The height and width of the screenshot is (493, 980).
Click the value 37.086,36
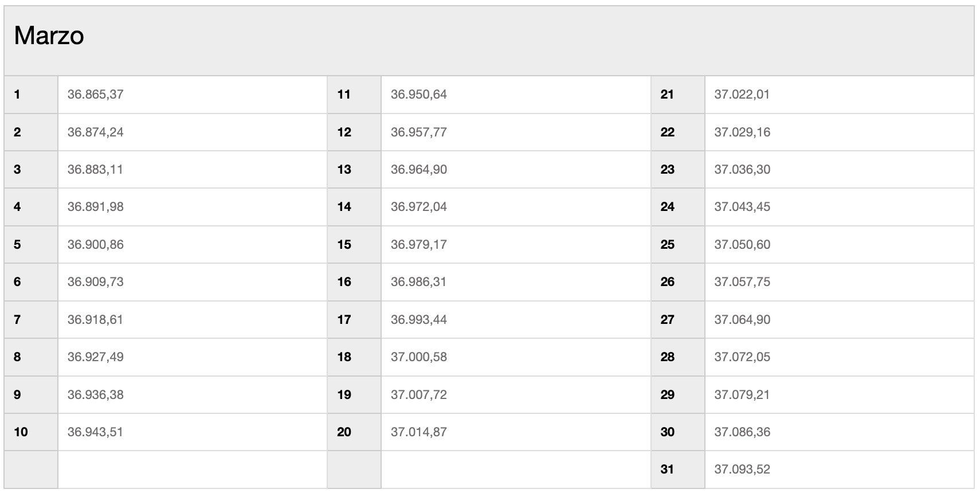(742, 432)
